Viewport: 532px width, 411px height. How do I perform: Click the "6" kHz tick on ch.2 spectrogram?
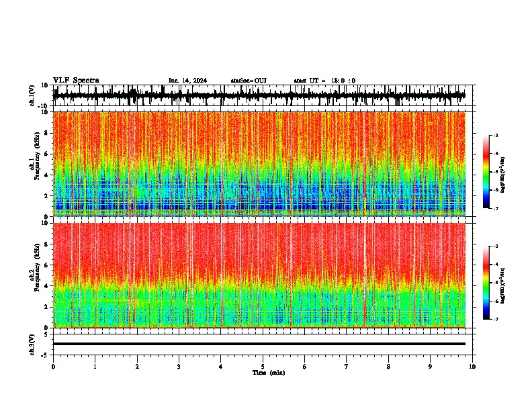47,265
